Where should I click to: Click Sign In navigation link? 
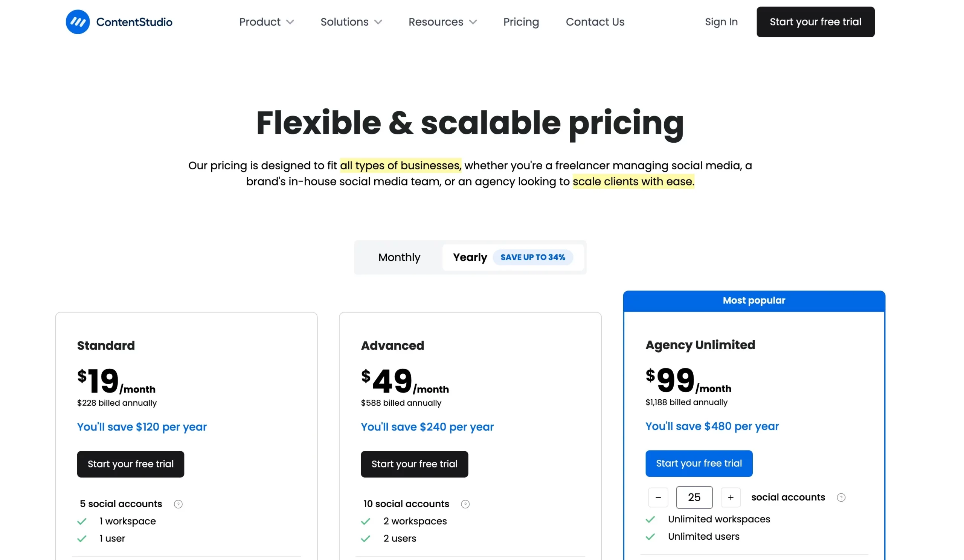(721, 21)
